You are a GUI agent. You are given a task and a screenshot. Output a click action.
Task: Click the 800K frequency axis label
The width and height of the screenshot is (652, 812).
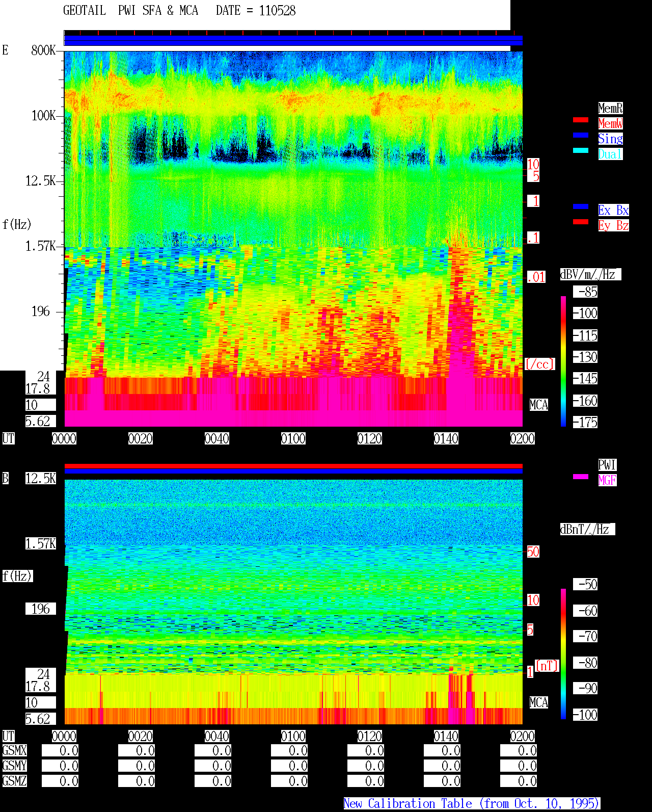[x=43, y=50]
